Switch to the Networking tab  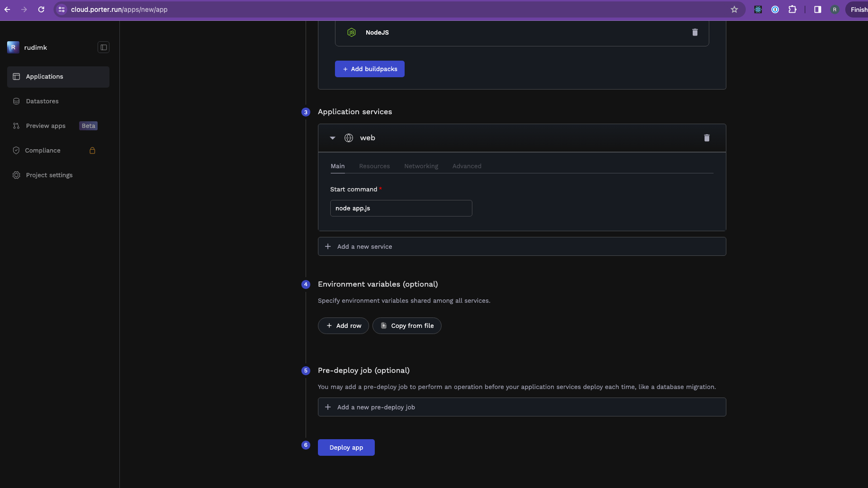[x=421, y=166]
